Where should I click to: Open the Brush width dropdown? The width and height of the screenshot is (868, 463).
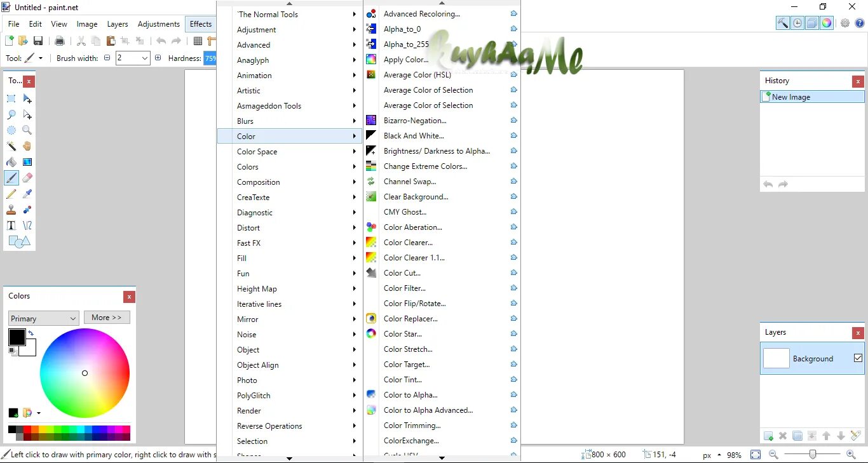145,58
